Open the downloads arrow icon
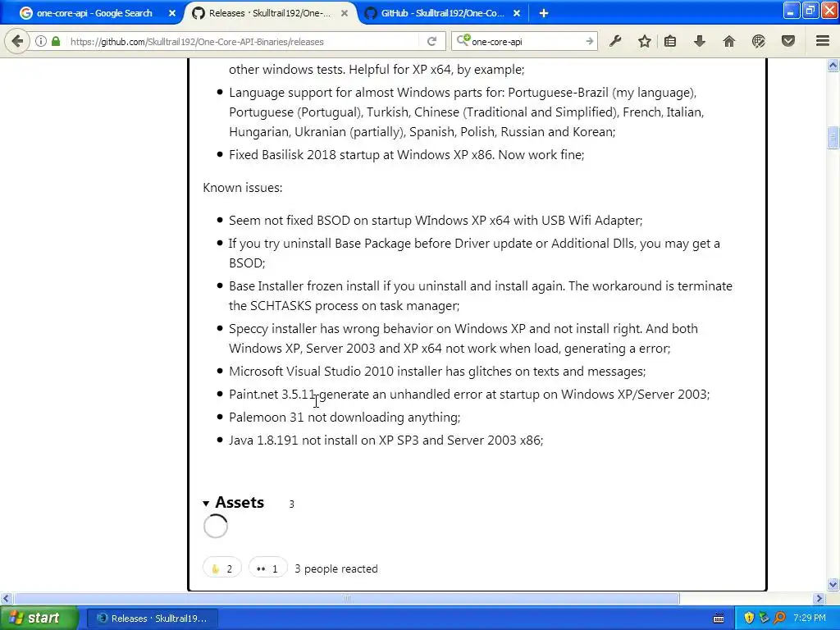This screenshot has width=840, height=630. [x=700, y=41]
